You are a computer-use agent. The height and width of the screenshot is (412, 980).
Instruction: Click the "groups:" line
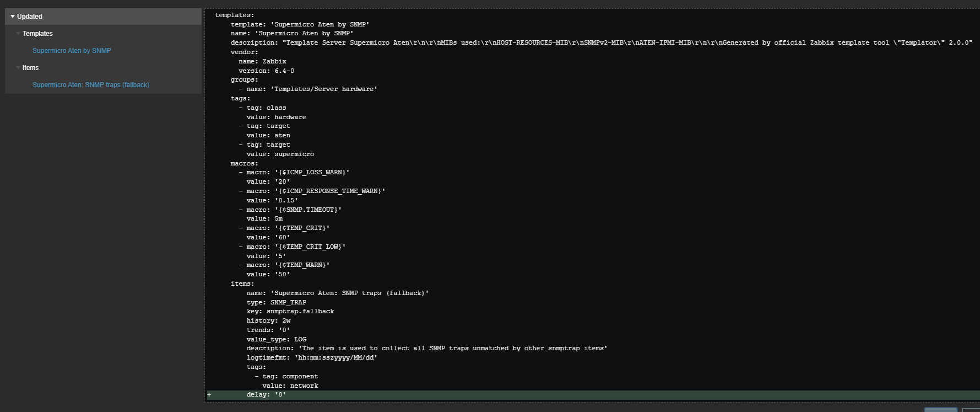click(244, 80)
